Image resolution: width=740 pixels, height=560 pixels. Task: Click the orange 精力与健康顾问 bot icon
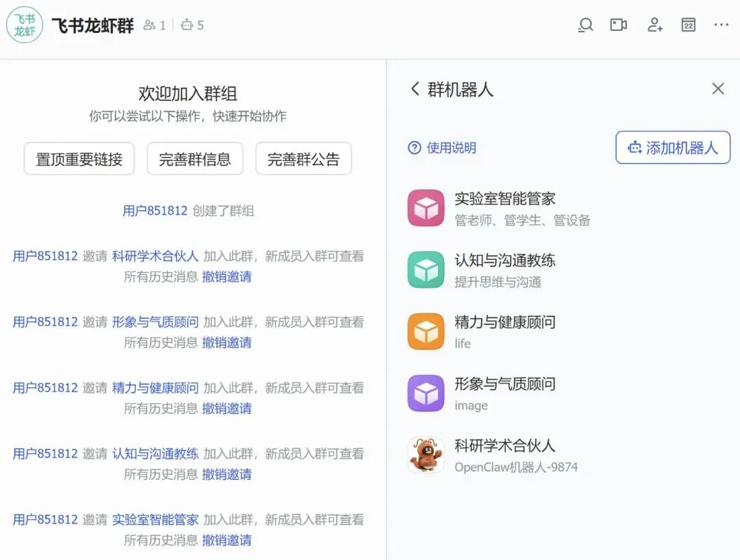tap(425, 332)
